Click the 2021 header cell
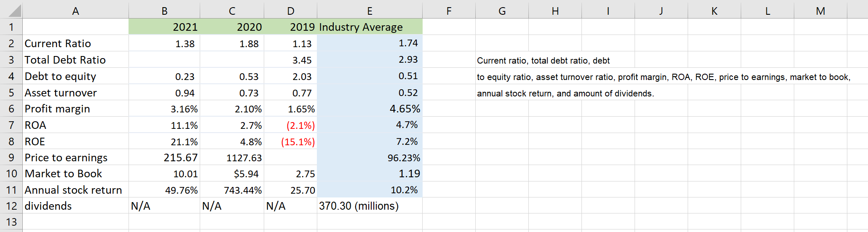This screenshot has height=232, width=868. pyautogui.click(x=164, y=27)
